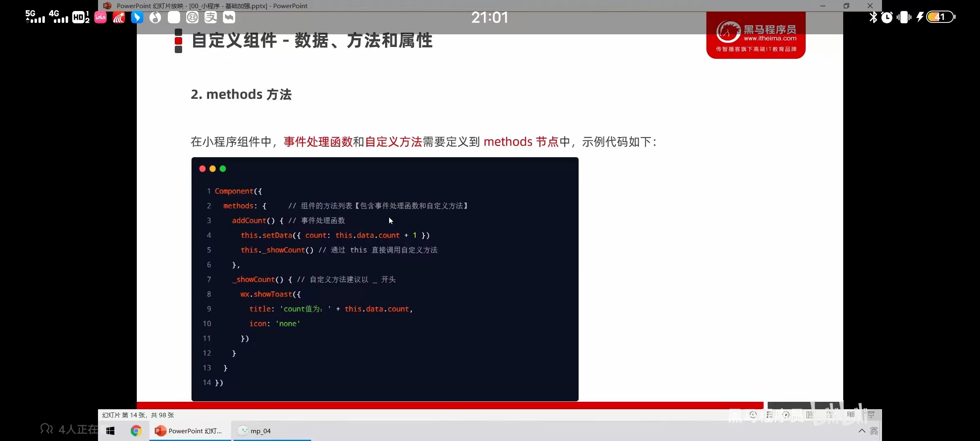The image size is (980, 441).
Task: Click the next slide arrow in status bar
Action: (786, 414)
